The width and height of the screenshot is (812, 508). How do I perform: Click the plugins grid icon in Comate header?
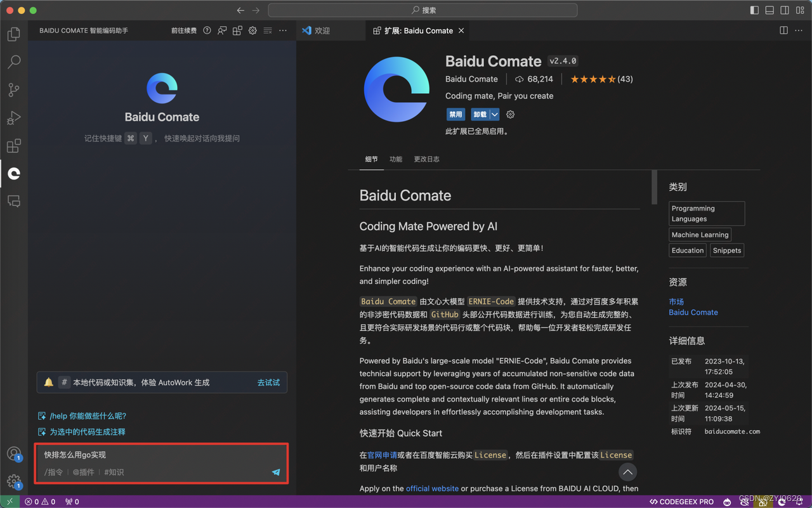coord(237,30)
